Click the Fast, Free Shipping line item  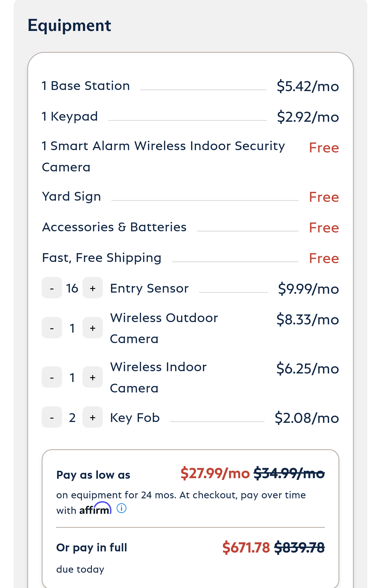101,258
